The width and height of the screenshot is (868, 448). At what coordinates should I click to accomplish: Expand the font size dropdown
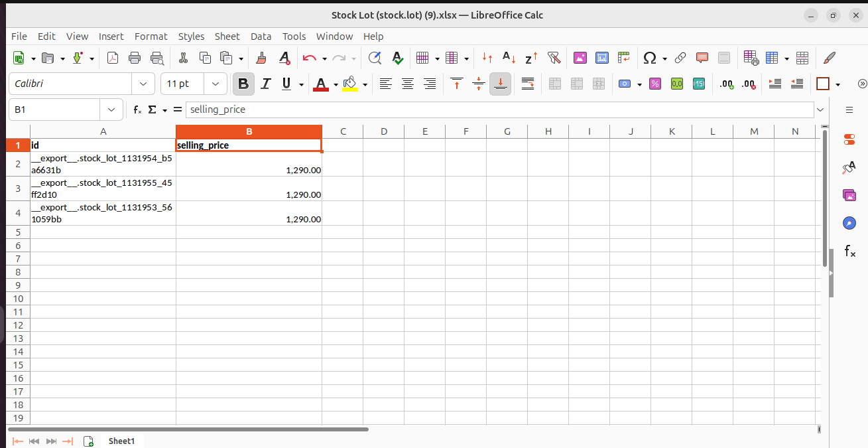(x=216, y=84)
